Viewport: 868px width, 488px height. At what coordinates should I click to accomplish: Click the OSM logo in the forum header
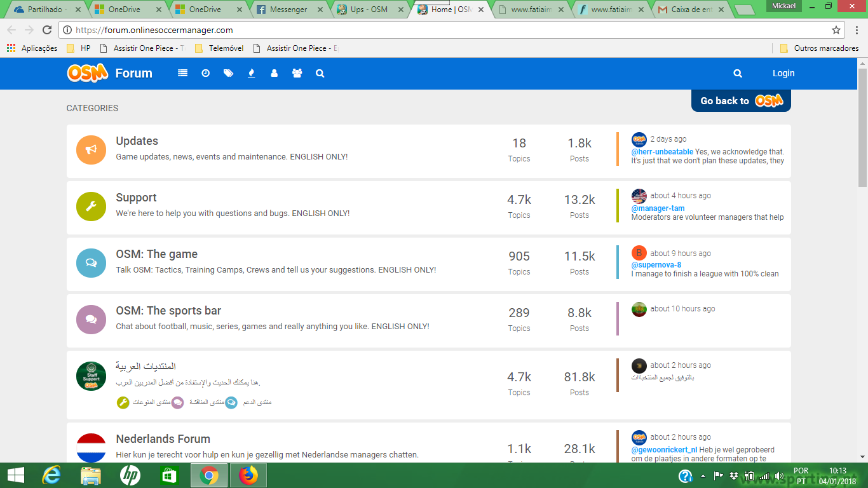[88, 73]
